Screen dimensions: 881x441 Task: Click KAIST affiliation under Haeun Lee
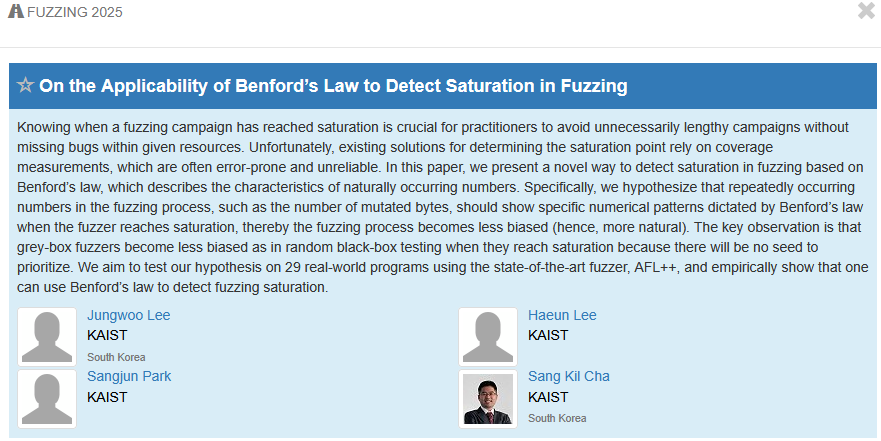548,335
